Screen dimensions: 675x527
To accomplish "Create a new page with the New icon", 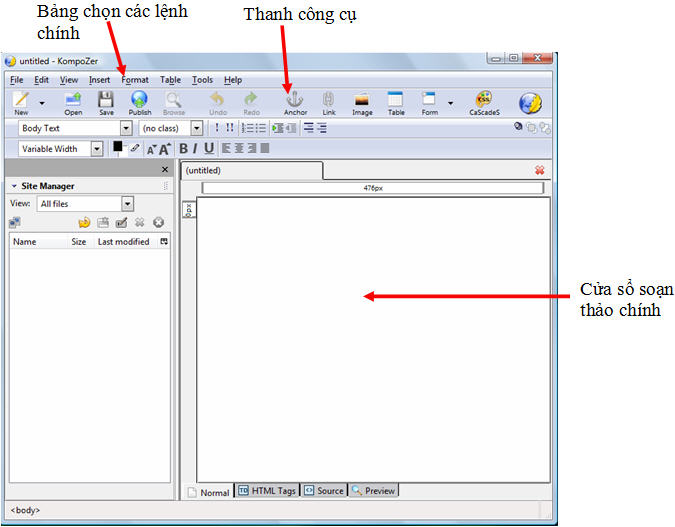I will coord(21,103).
